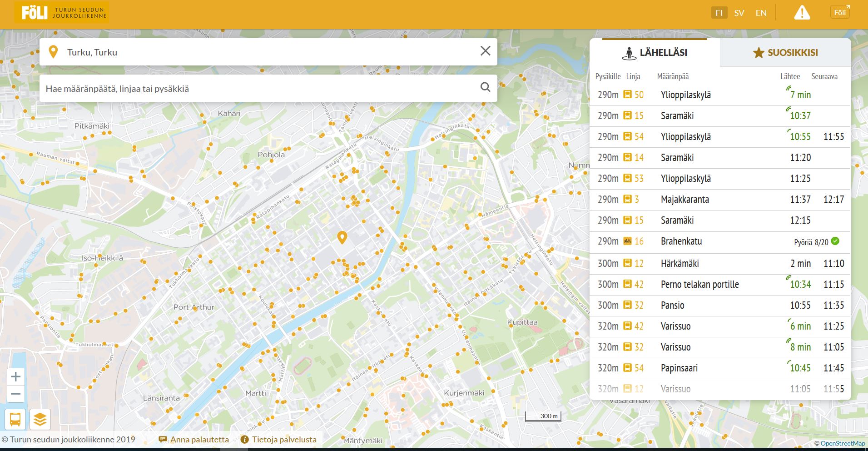868x451 pixels.
Task: Zoom in the map with plus button
Action: (x=15, y=376)
